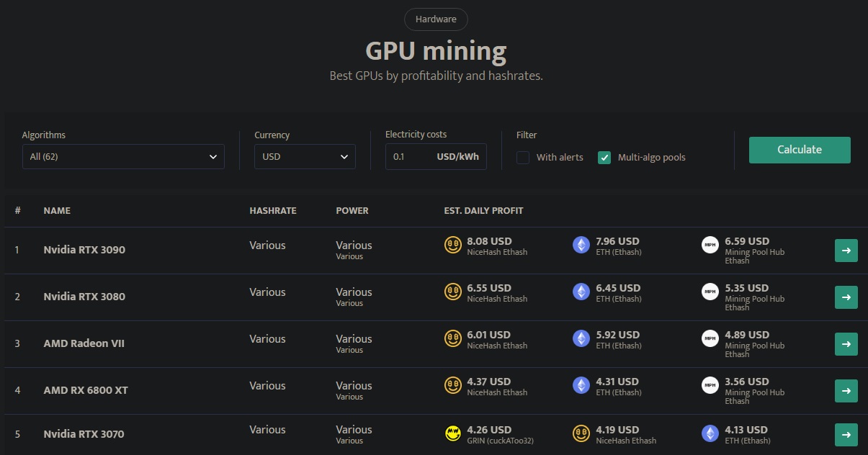Click the 6.55 USD profit value

pos(489,288)
